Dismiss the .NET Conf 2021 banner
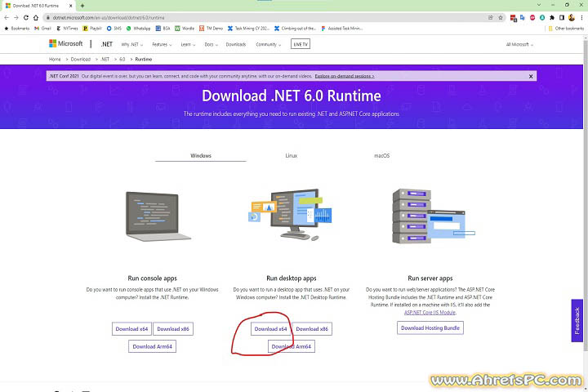Screen dimensions: 588x392 [x=531, y=76]
